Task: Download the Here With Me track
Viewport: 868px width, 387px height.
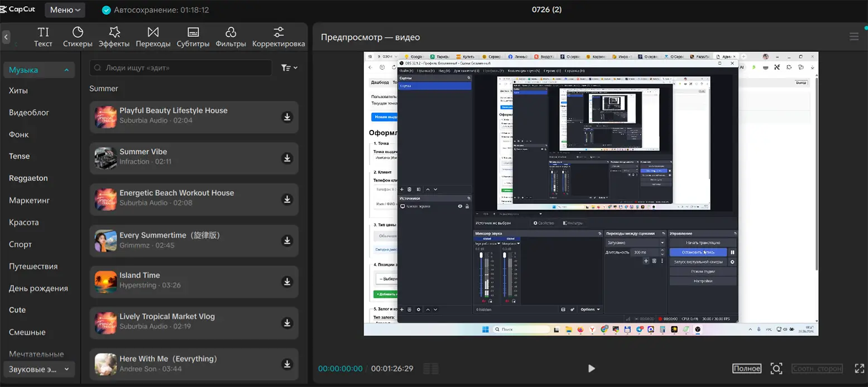Action: tap(287, 364)
